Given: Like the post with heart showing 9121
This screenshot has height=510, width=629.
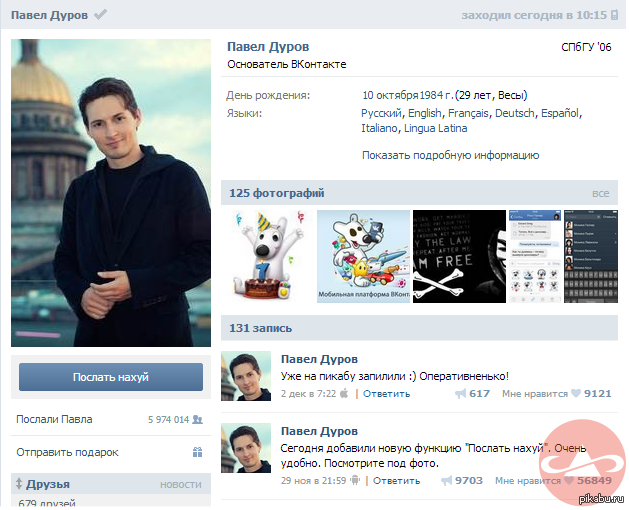Looking at the screenshot, I should click(576, 394).
